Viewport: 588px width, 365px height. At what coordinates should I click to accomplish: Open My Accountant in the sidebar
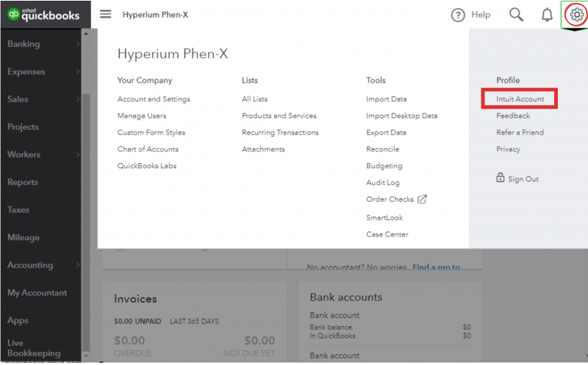(x=37, y=293)
